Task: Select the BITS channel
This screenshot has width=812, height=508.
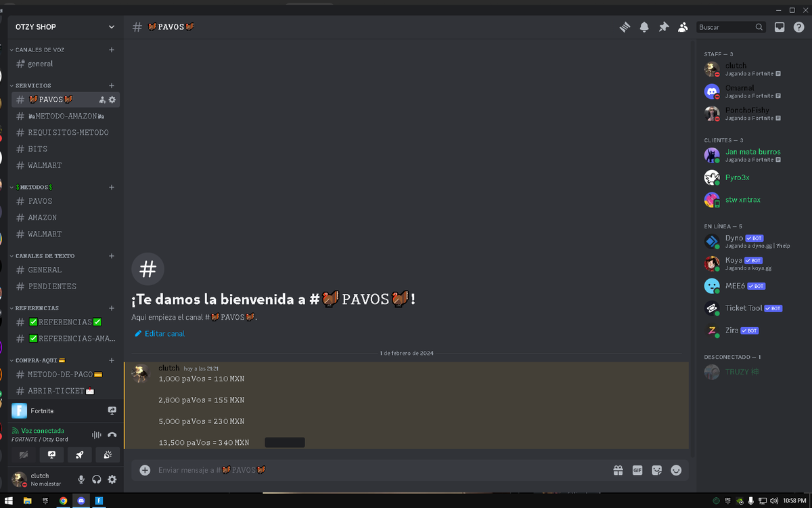Action: click(x=66, y=149)
